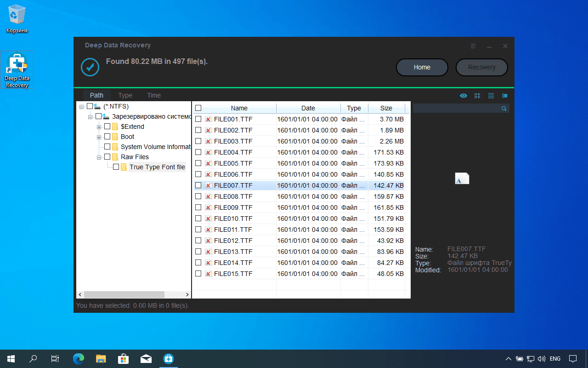Switch to the Type tab
Image resolution: width=588 pixels, height=368 pixels.
coord(125,95)
